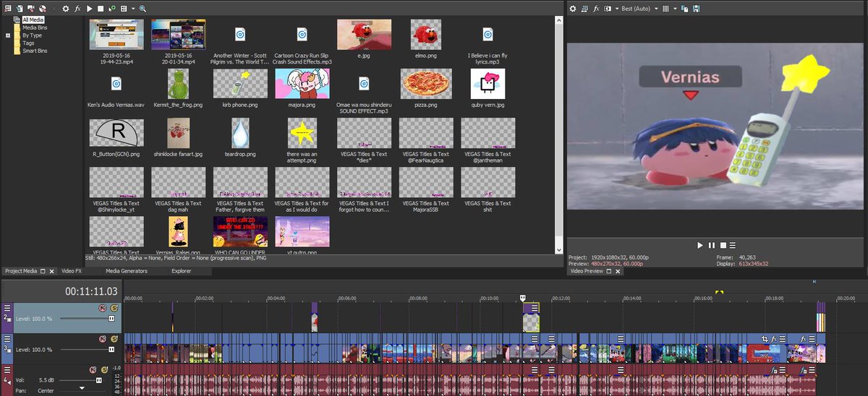868x396 pixels.
Task: Click track 4 Pan slider handle
Action: [x=82, y=388]
